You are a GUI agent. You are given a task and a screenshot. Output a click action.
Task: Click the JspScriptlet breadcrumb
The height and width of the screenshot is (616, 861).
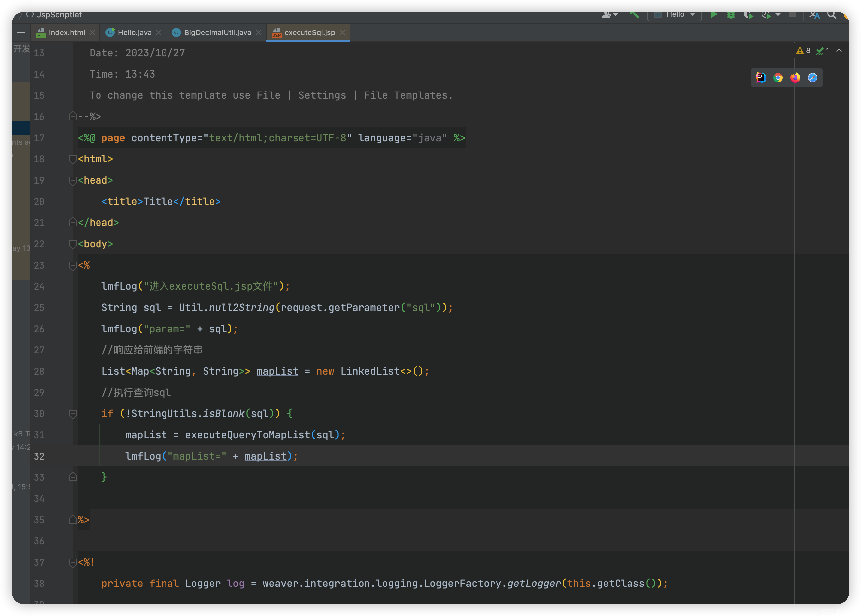(x=60, y=14)
